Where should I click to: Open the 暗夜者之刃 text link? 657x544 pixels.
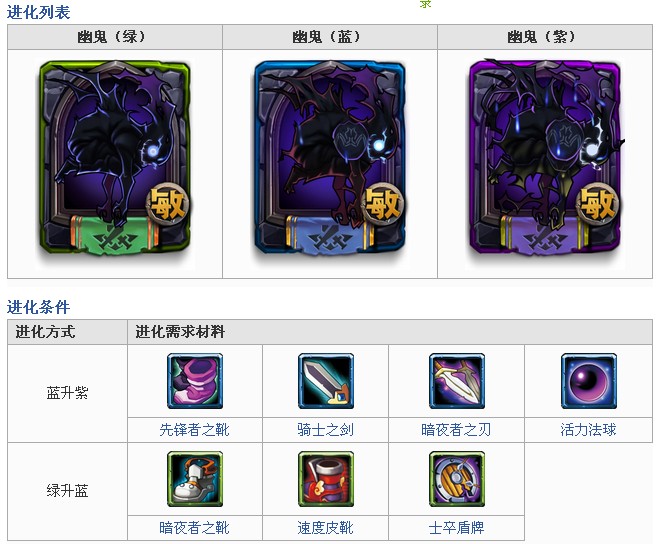click(456, 430)
